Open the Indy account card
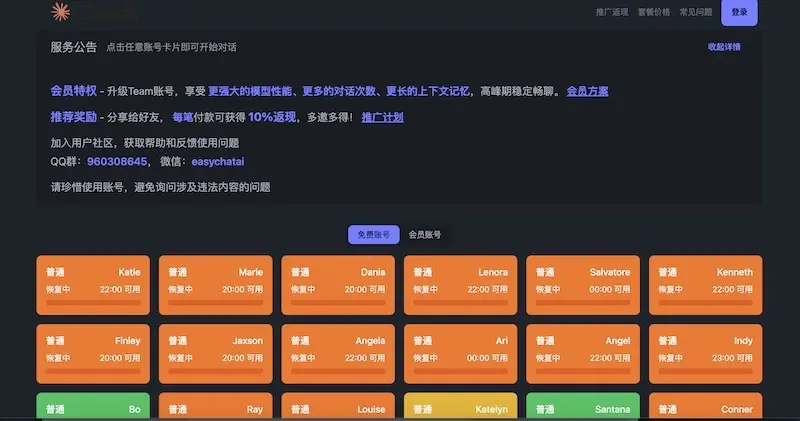 (706, 354)
